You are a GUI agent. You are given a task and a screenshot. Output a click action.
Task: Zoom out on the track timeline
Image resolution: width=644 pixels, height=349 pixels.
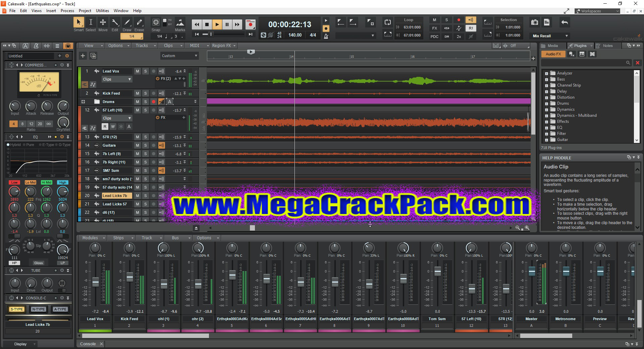[x=518, y=228]
